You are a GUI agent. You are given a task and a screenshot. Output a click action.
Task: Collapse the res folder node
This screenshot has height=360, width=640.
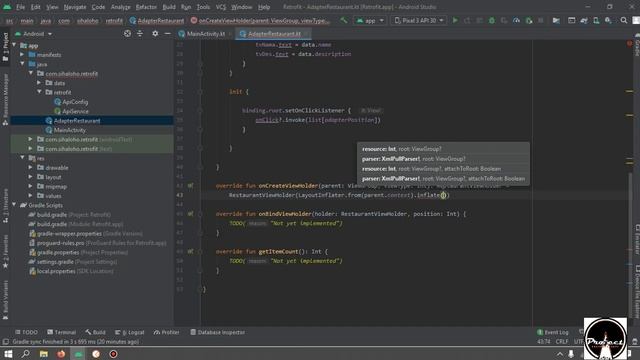tap(22, 158)
